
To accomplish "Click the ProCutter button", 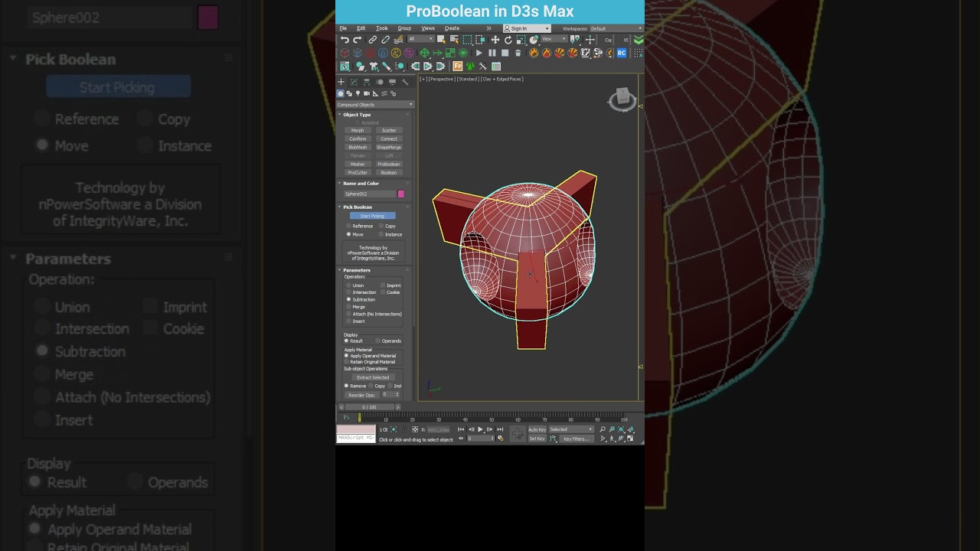I will click(x=358, y=172).
